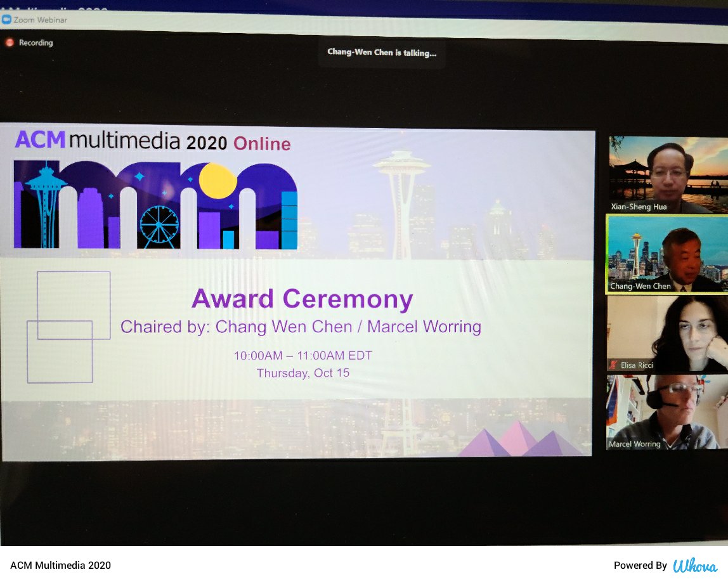Click the Zoom Webinar app icon

tap(6, 20)
